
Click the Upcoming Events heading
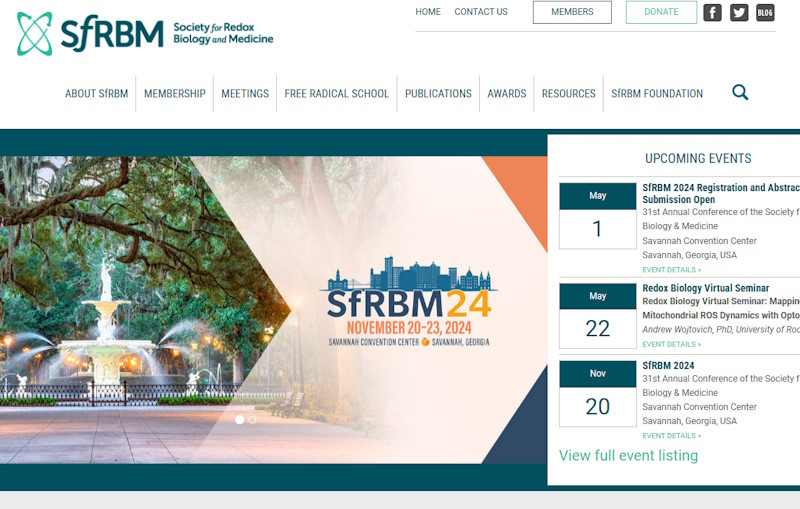[x=698, y=158]
